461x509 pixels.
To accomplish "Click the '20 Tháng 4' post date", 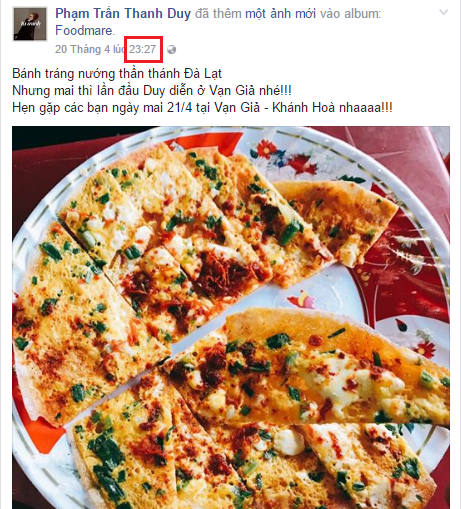I will [x=82, y=49].
